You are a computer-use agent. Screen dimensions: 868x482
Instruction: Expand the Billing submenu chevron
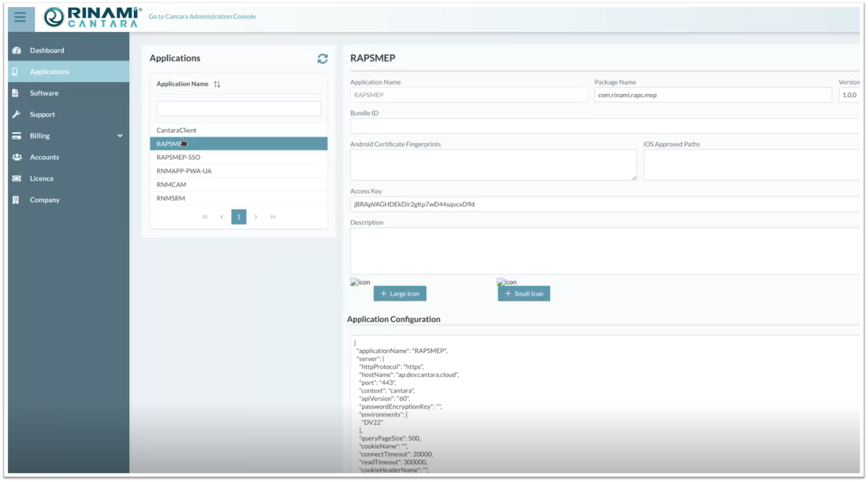[120, 136]
